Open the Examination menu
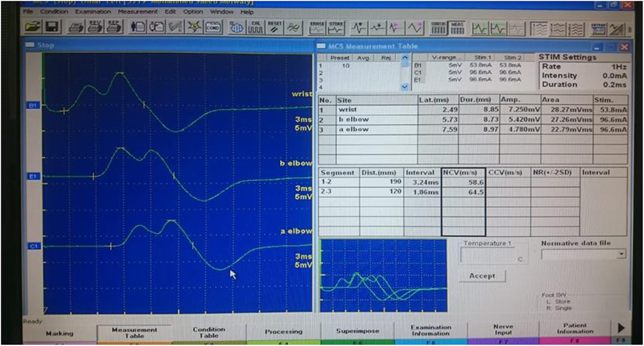644x346 pixels. [x=93, y=12]
